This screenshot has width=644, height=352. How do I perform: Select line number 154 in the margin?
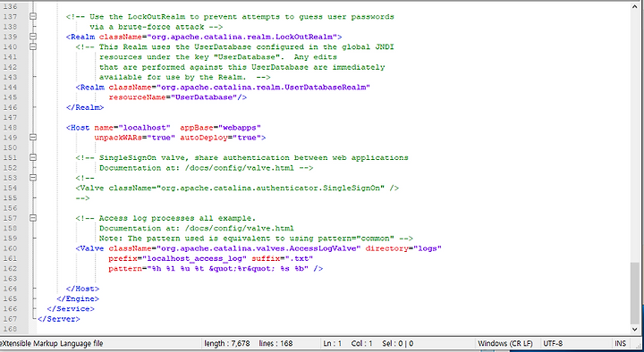tap(10, 188)
